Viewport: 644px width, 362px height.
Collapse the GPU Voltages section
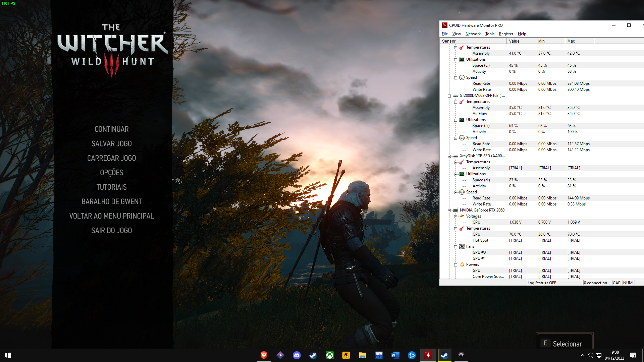tap(455, 217)
